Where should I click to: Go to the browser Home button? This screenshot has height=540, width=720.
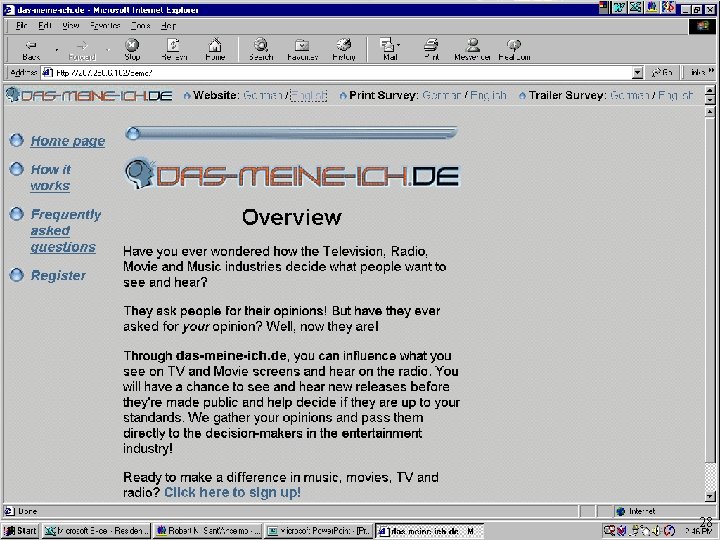(214, 50)
